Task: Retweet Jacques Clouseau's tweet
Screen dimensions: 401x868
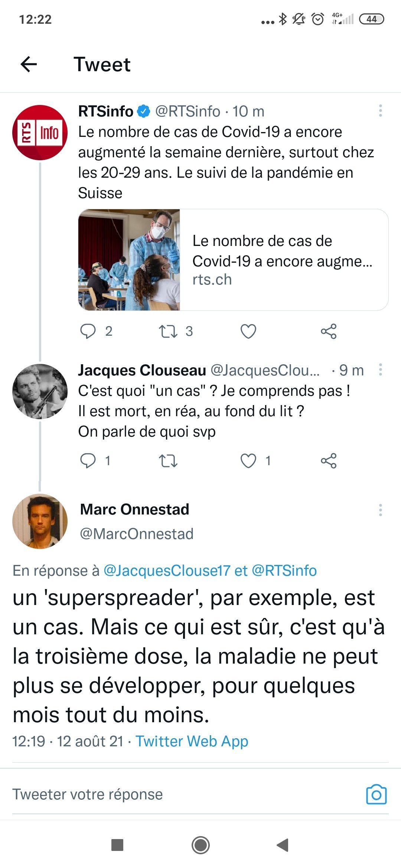Action: pos(168,460)
